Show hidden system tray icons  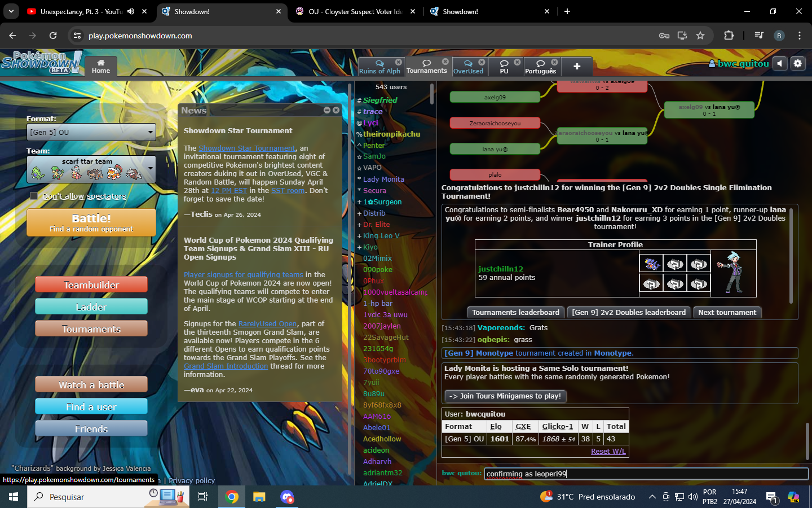tap(652, 497)
